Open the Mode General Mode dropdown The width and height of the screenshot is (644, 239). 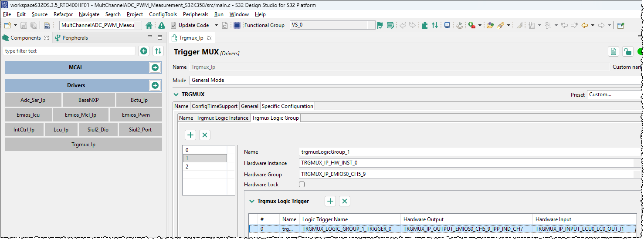coord(416,80)
